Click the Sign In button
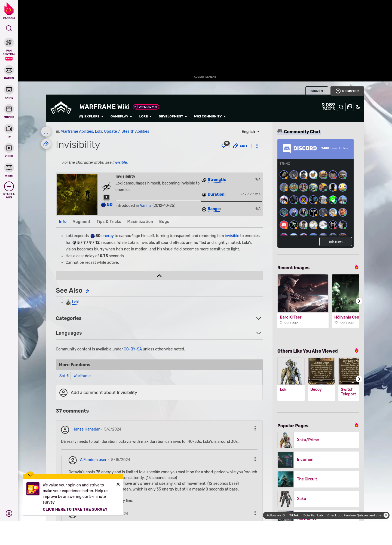This screenshot has width=392, height=545. pos(317,91)
